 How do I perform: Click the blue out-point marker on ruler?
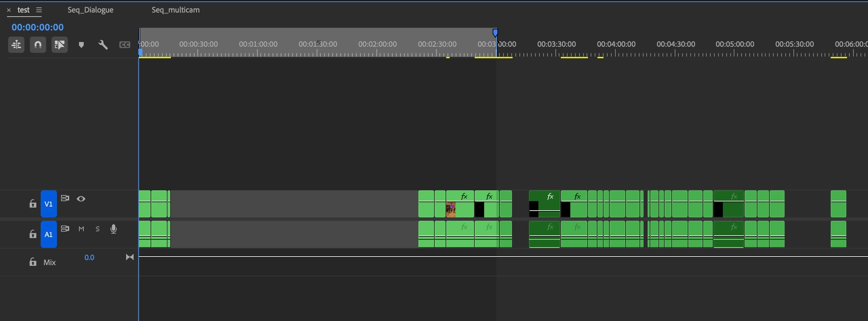[495, 33]
